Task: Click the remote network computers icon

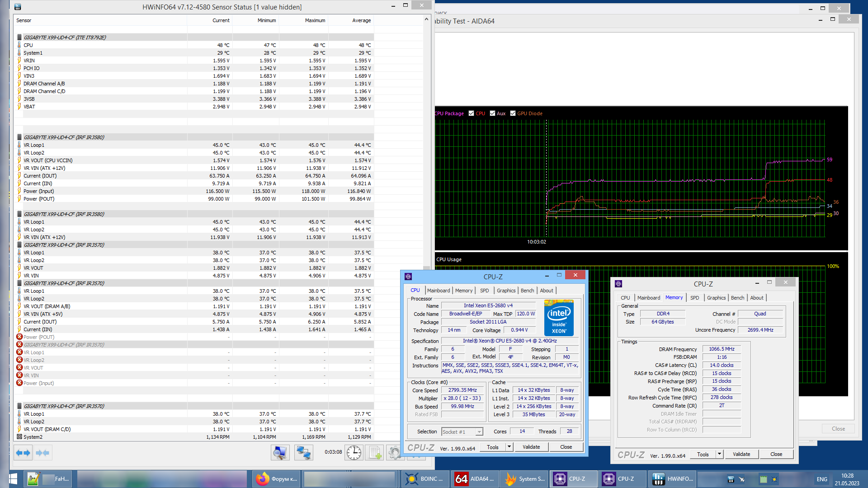Action: click(303, 452)
